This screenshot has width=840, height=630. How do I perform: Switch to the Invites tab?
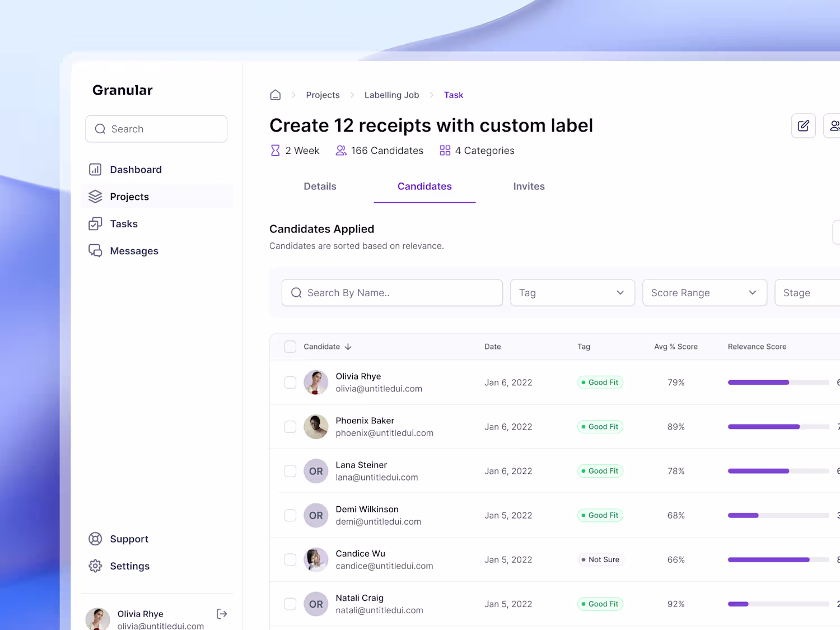(x=529, y=186)
